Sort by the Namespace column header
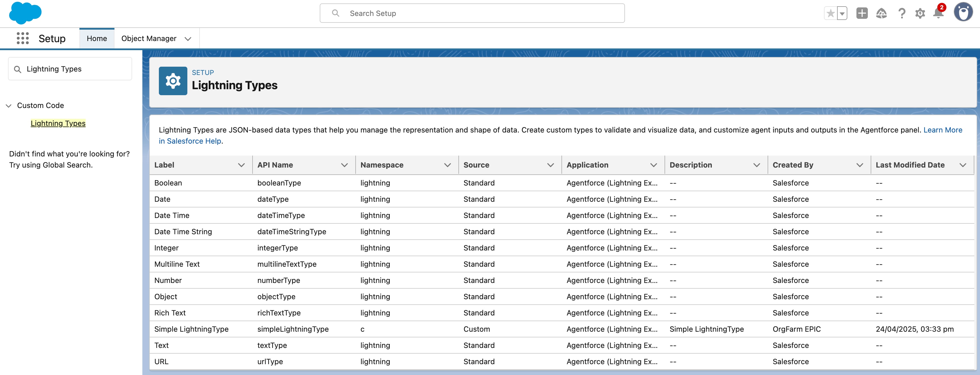 pyautogui.click(x=382, y=165)
